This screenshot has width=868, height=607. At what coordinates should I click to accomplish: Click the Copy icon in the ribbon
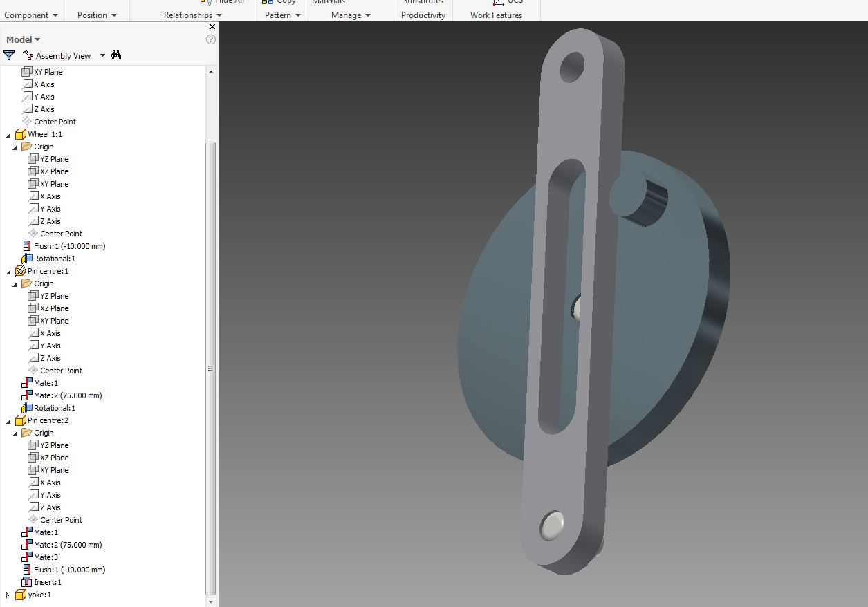[x=268, y=2]
